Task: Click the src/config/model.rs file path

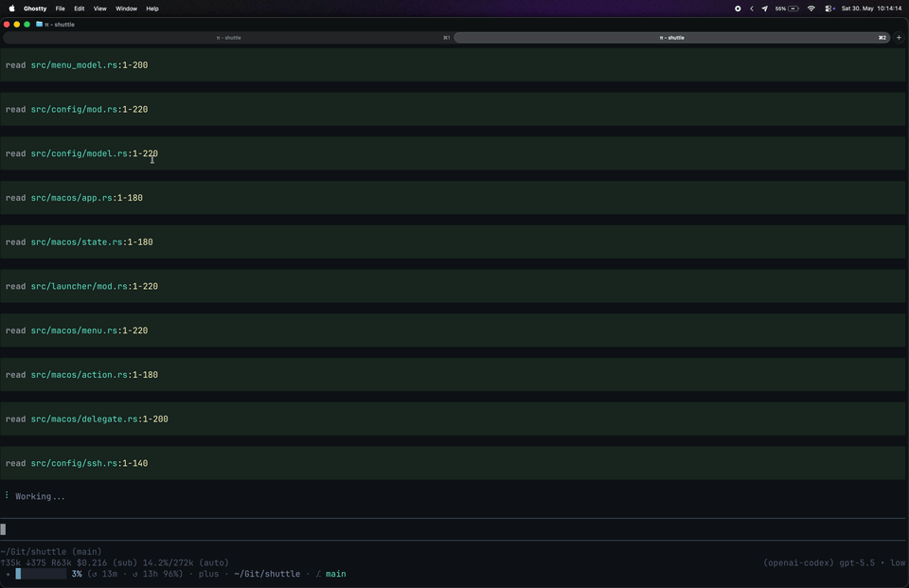Action: (80, 153)
